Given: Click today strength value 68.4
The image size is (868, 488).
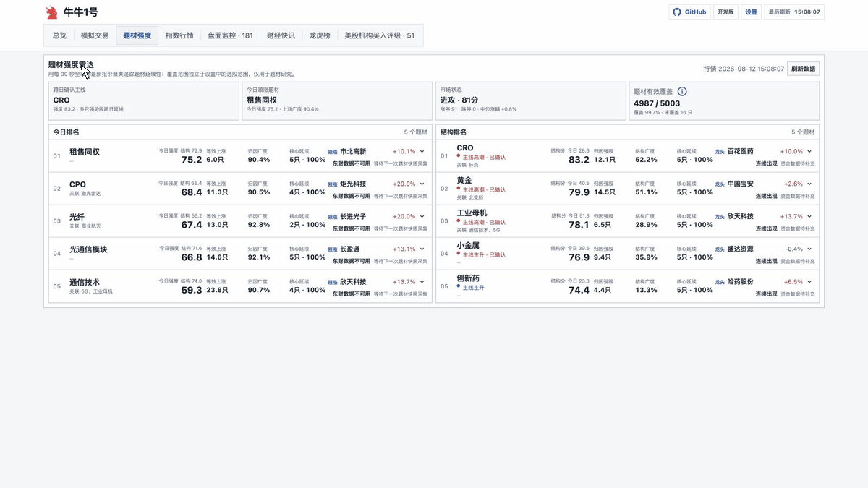Looking at the screenshot, I should point(192,192).
